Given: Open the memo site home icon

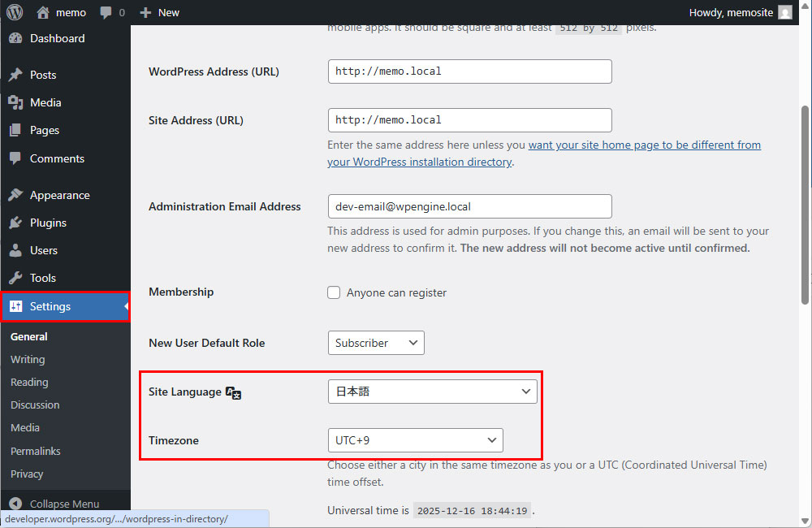Looking at the screenshot, I should tap(43, 12).
